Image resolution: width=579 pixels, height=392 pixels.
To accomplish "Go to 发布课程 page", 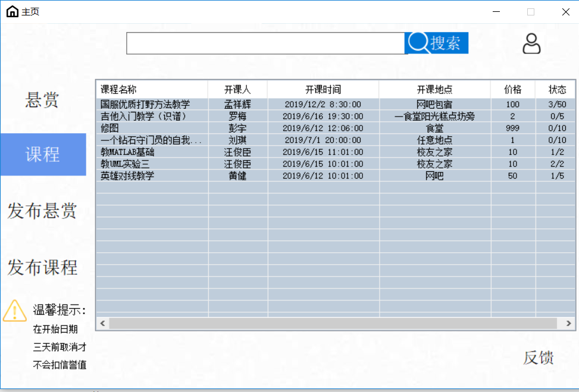I will (42, 267).
